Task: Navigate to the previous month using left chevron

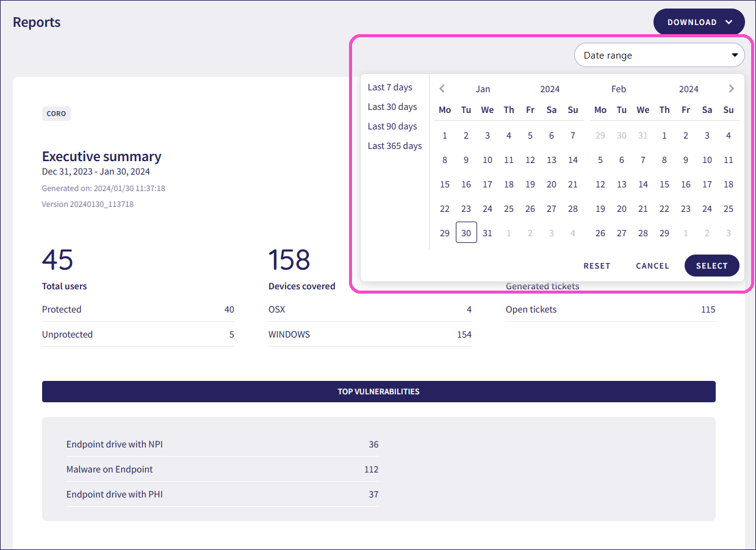Action: [x=442, y=88]
